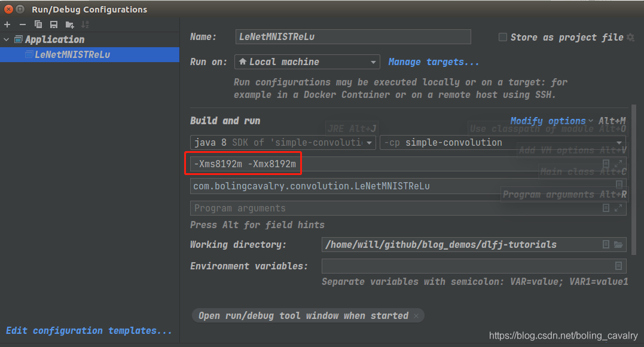Sort configurations alphabetically
Viewport: 644px width, 347px height.
pyautogui.click(x=86, y=24)
